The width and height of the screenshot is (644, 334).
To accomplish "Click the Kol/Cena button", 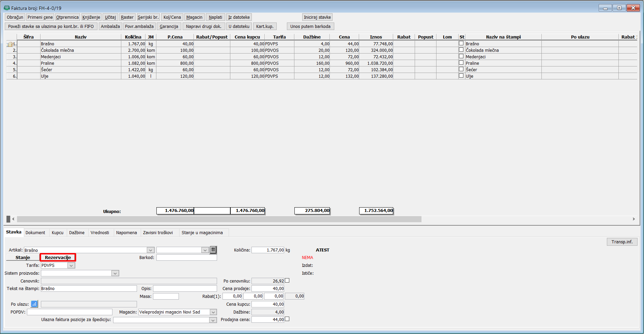I will point(172,17).
